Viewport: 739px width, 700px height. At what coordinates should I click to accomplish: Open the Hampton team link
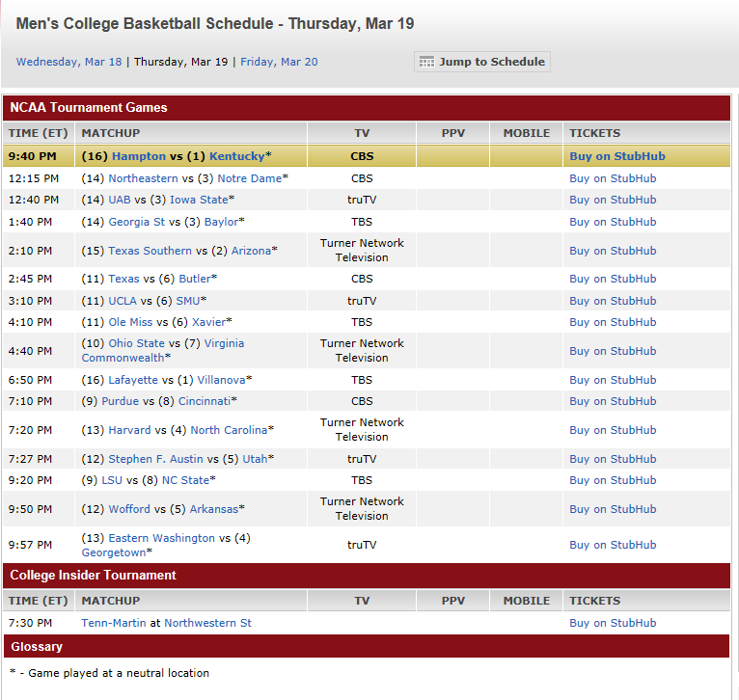click(x=139, y=156)
